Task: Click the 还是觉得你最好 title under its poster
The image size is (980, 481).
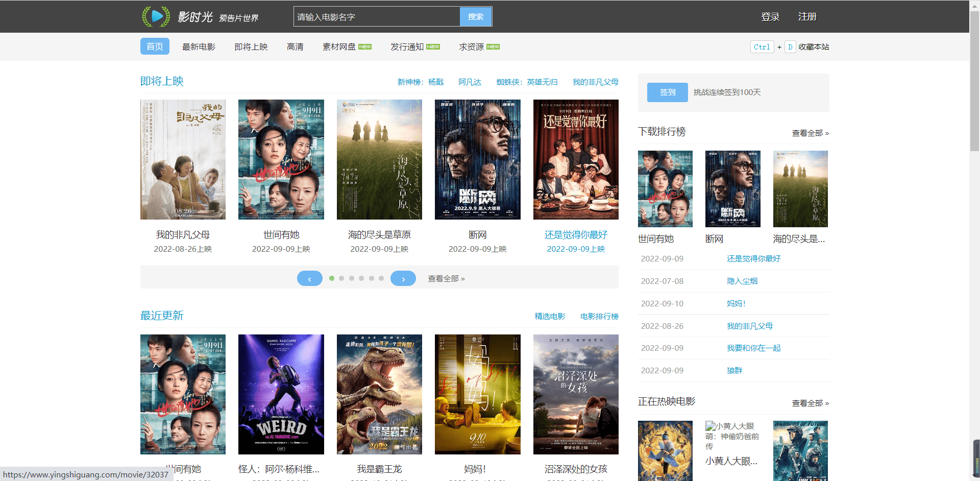Action: click(576, 235)
